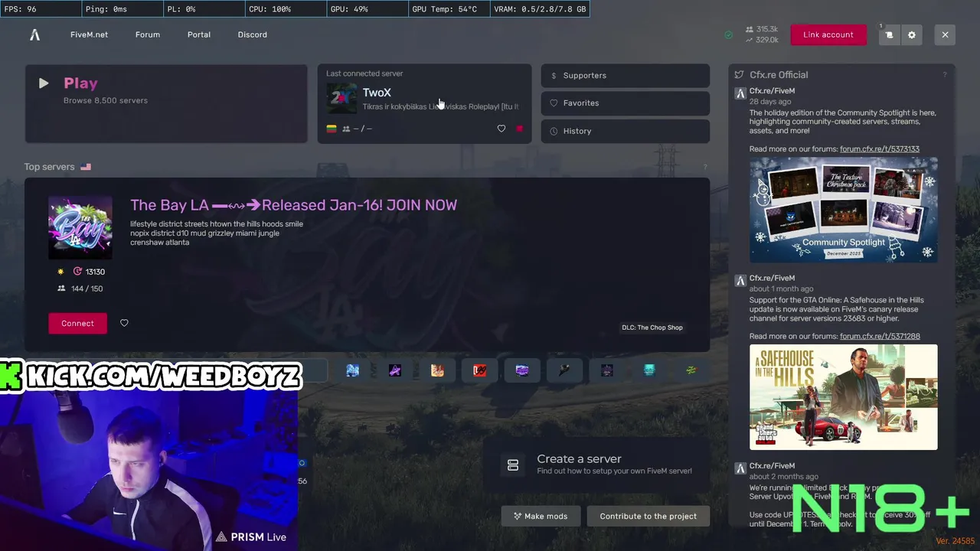Click the red square icon on TwoX card
980x551 pixels.
519,129
